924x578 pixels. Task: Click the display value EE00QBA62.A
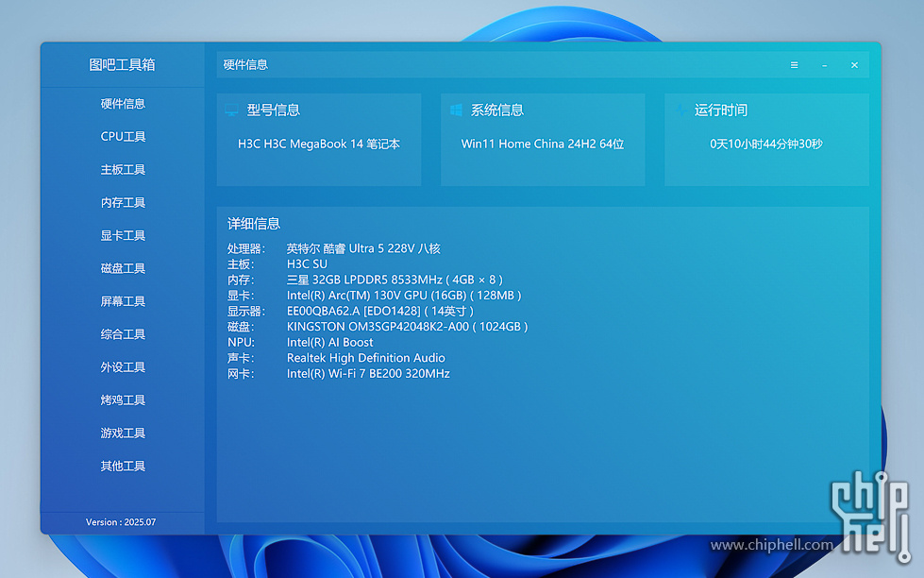[x=380, y=311]
